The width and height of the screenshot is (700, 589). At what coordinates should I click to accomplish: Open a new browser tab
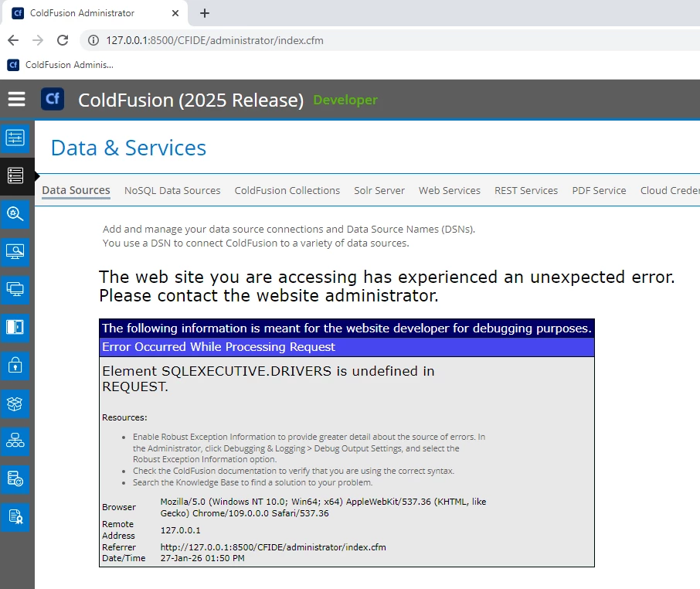(x=205, y=13)
